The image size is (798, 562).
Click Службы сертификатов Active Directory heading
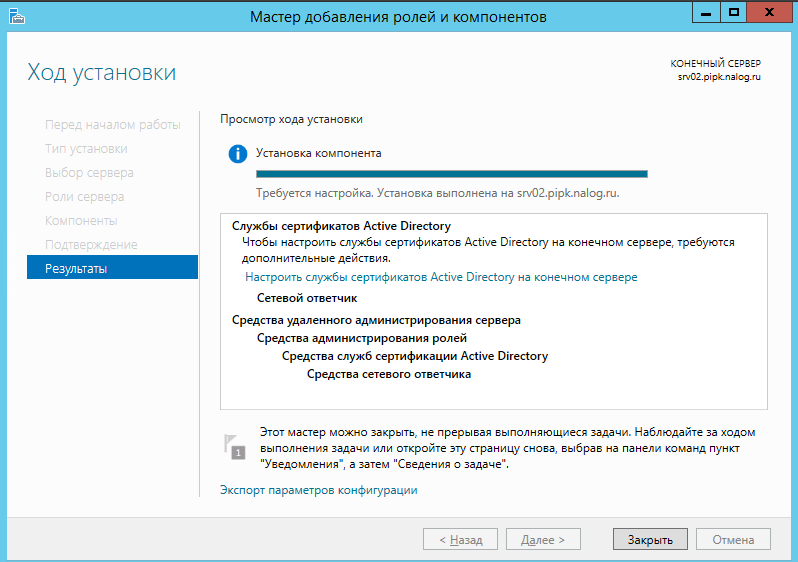[x=341, y=226]
